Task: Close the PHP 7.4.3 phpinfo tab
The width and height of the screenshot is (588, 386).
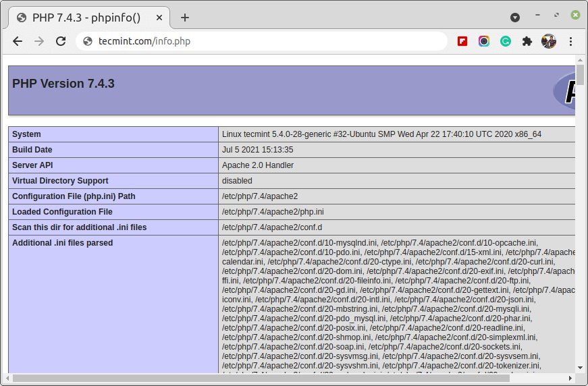Action: click(159, 18)
